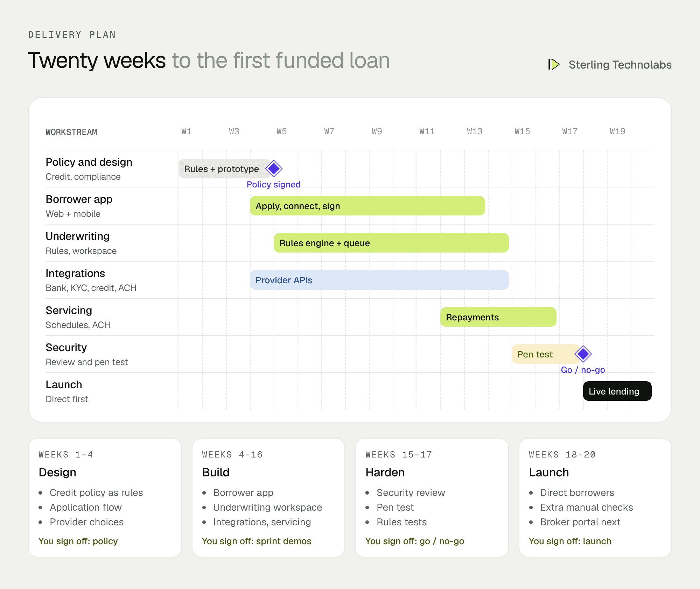
Task: Click You sign off: go / no-go text
Action: pos(415,541)
